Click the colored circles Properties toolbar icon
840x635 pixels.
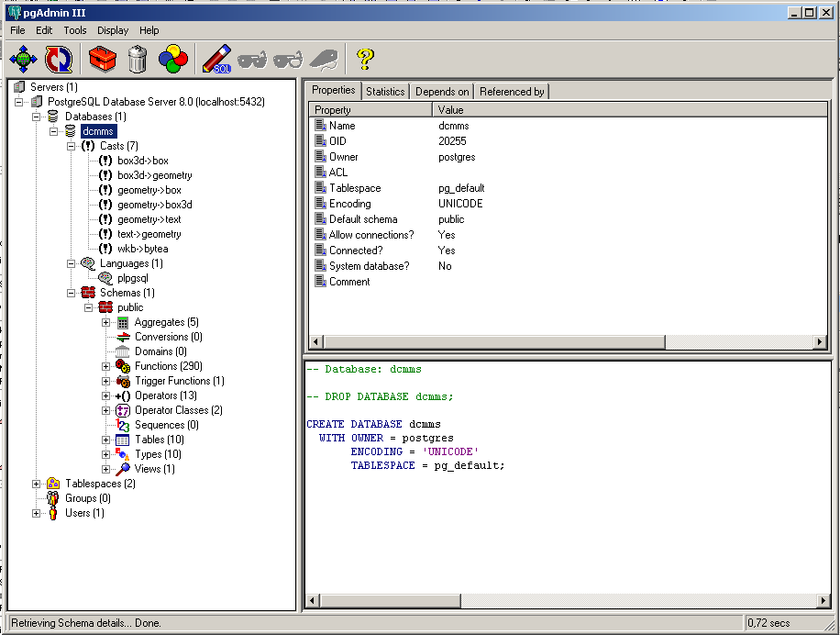click(x=173, y=59)
